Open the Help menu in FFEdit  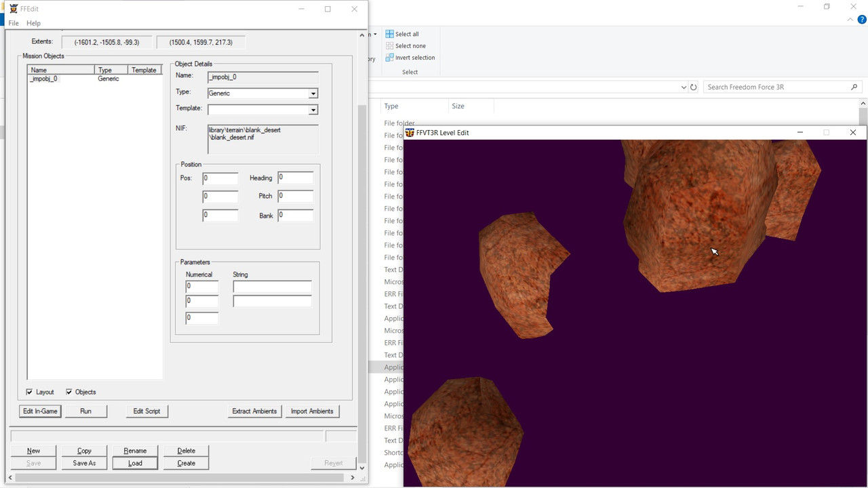click(33, 23)
